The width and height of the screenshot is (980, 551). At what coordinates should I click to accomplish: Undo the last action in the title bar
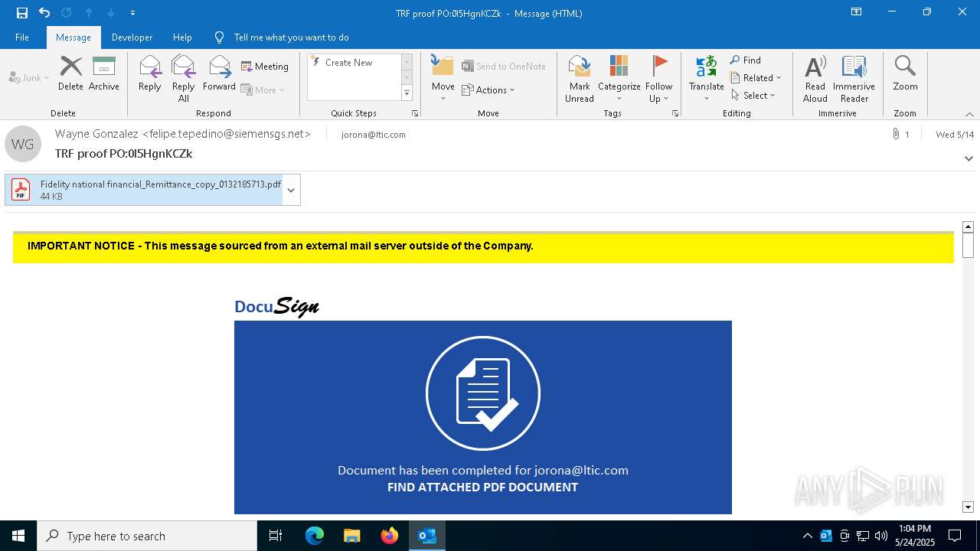44,13
